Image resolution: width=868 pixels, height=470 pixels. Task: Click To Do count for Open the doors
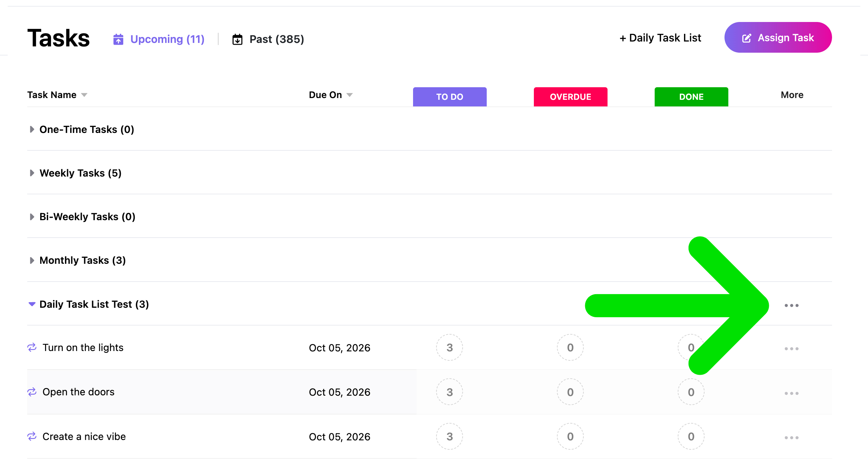pyautogui.click(x=450, y=392)
